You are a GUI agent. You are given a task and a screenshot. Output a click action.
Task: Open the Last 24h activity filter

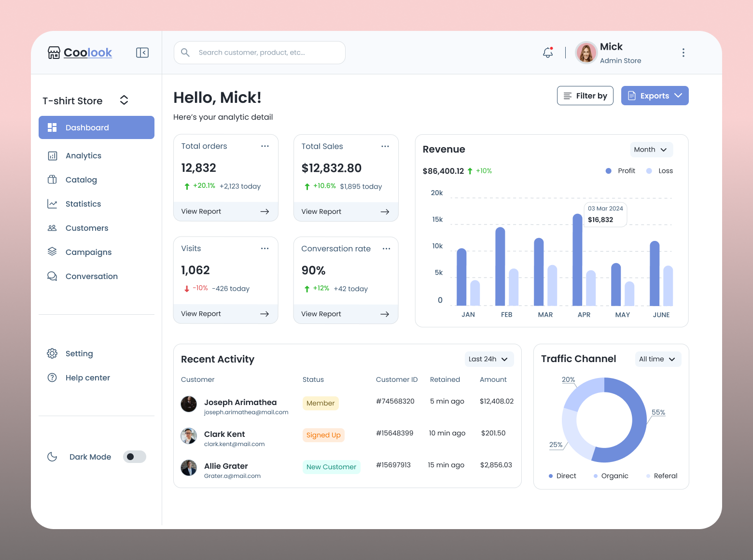pos(488,359)
